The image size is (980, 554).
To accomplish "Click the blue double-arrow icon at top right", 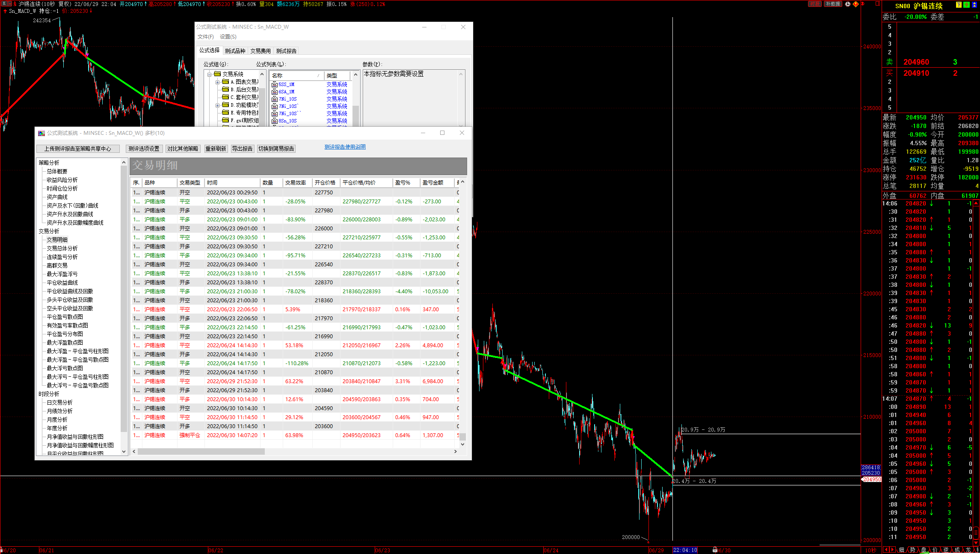I will point(974,5).
